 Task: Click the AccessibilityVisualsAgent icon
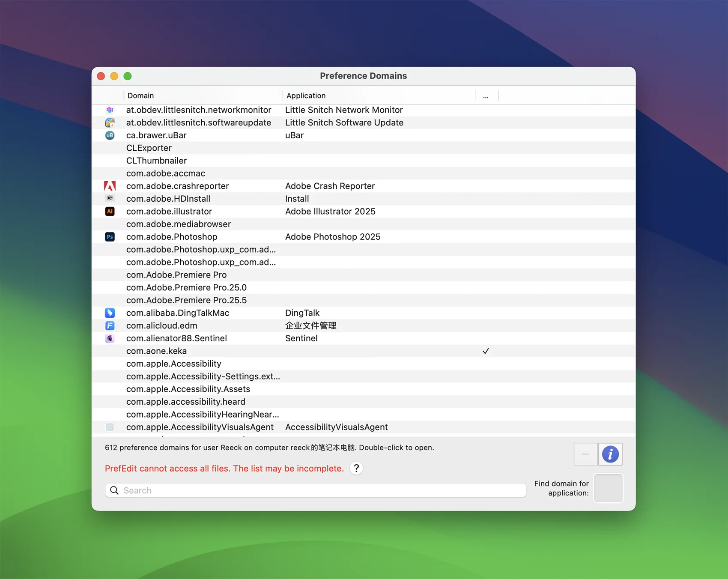click(110, 427)
